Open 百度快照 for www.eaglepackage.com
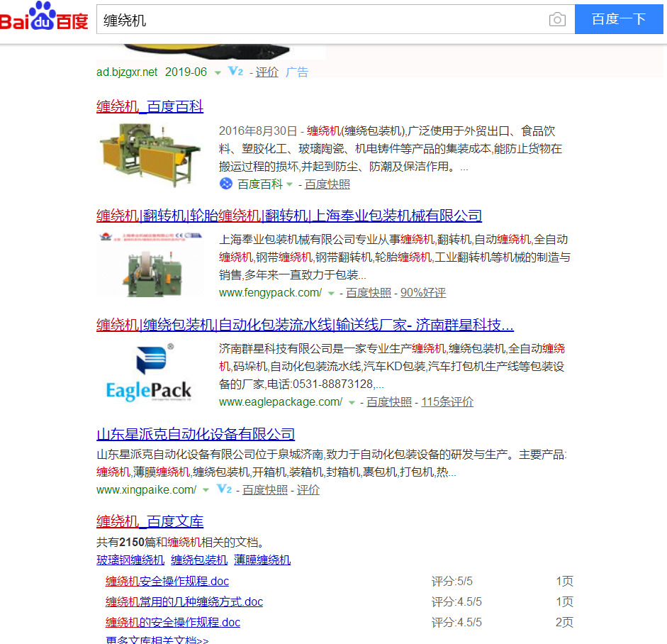 point(389,402)
